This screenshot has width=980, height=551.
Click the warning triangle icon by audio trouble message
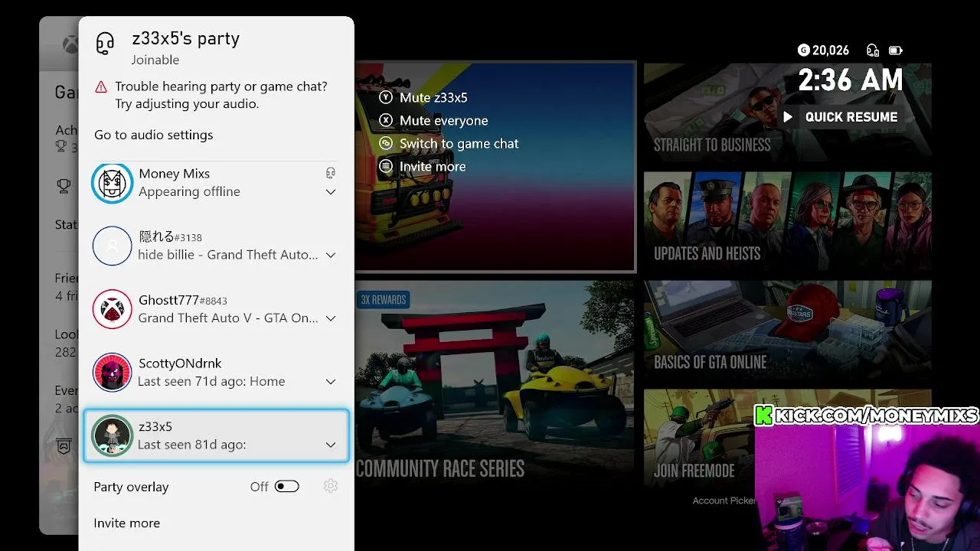coord(101,86)
